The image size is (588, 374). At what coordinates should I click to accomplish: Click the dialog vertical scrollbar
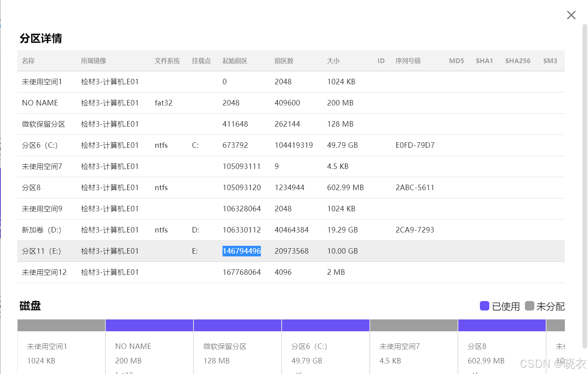[584, 186]
